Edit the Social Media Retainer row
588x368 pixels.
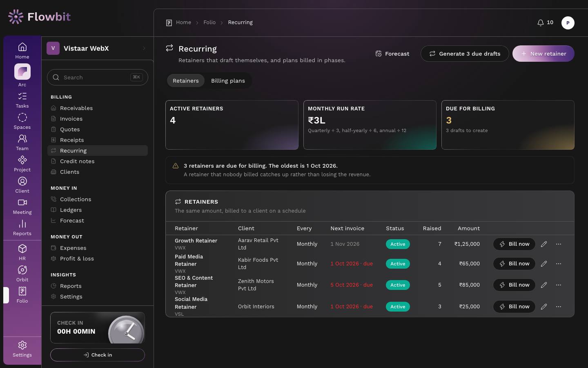[544, 307]
